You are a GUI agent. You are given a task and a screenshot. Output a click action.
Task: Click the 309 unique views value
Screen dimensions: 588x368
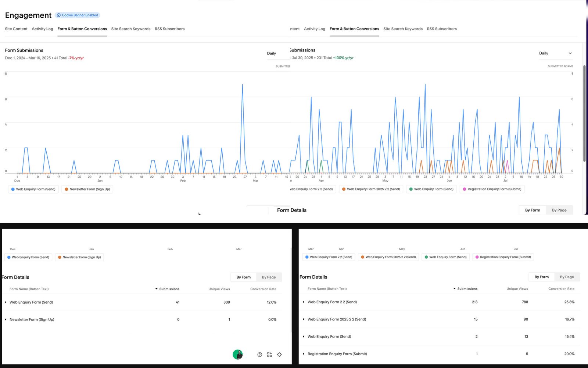(x=227, y=302)
